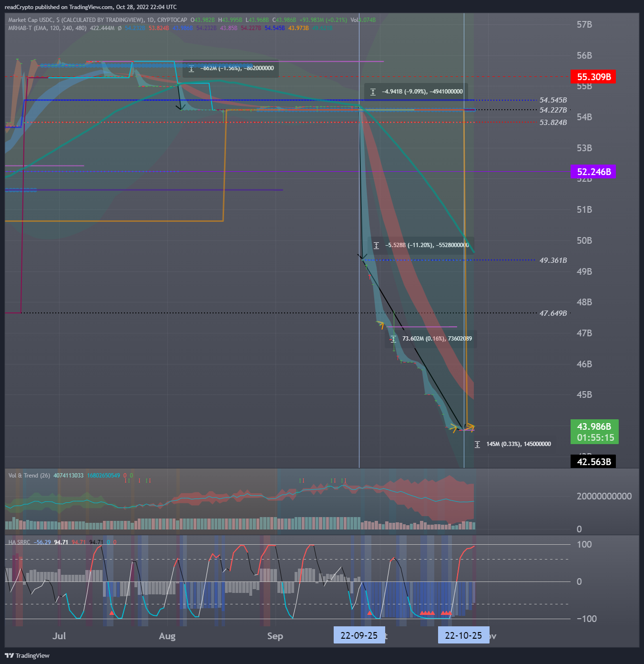
Task: Click measure icon beside 145M (0.33%) label
Action: pos(477,444)
